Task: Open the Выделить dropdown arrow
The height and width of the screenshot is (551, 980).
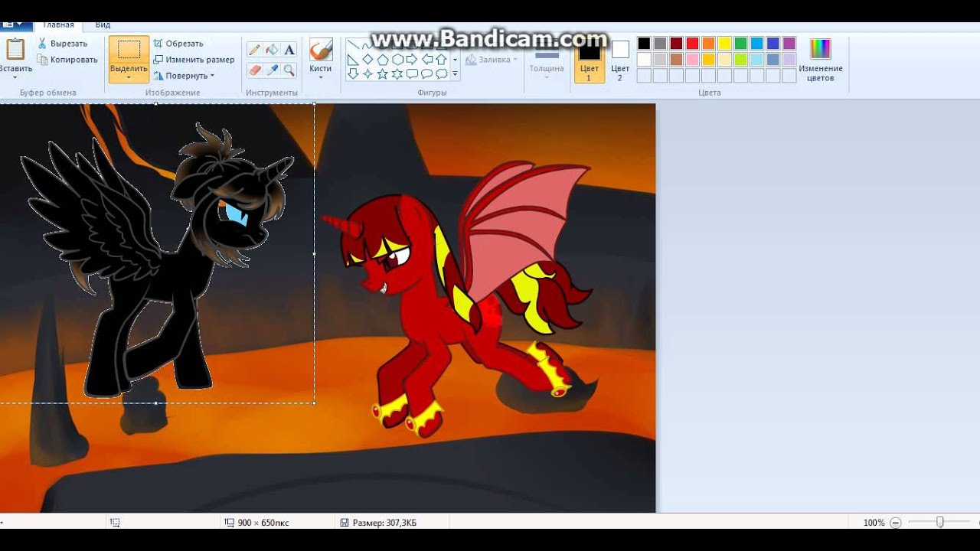Action: pyautogui.click(x=129, y=77)
